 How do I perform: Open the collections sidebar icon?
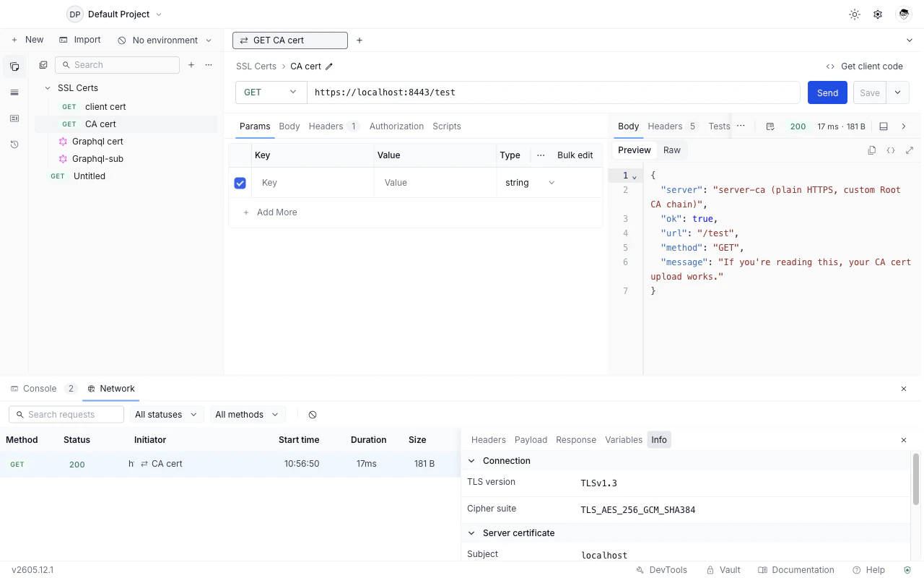(14, 66)
